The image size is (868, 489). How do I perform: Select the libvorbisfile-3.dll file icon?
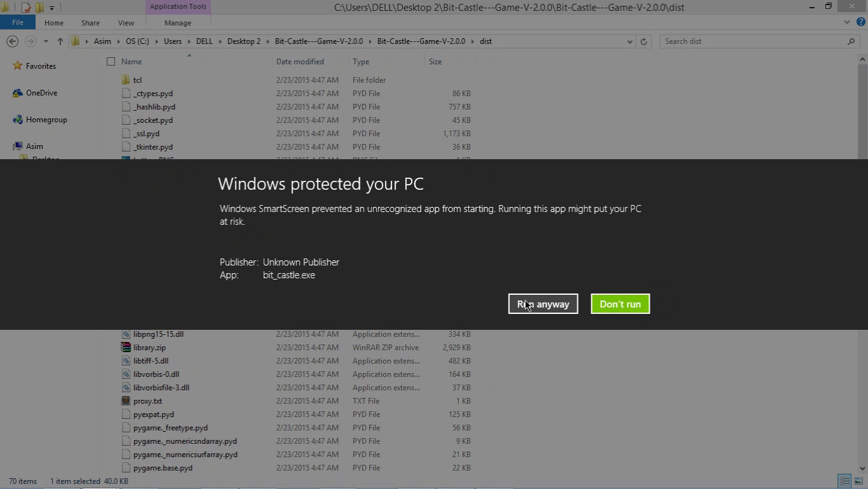click(x=126, y=388)
